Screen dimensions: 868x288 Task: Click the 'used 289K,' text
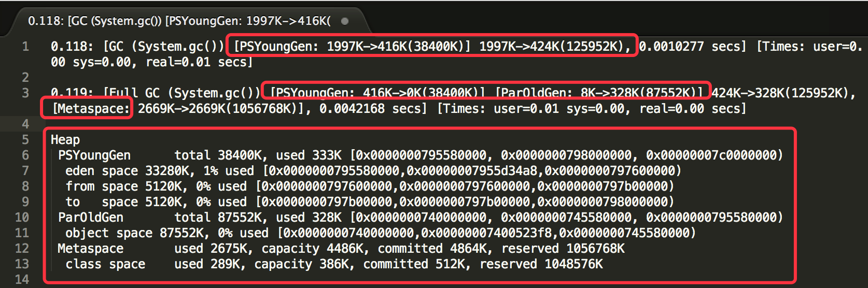(x=210, y=264)
